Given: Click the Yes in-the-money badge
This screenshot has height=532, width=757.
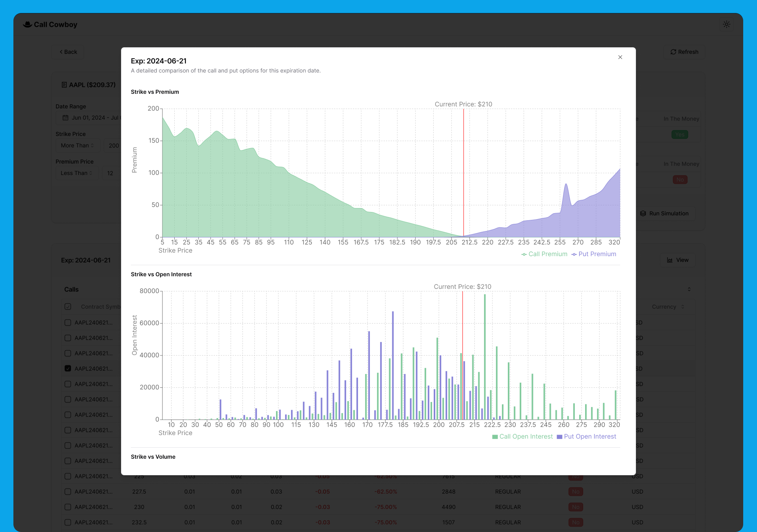Looking at the screenshot, I should click(x=680, y=135).
